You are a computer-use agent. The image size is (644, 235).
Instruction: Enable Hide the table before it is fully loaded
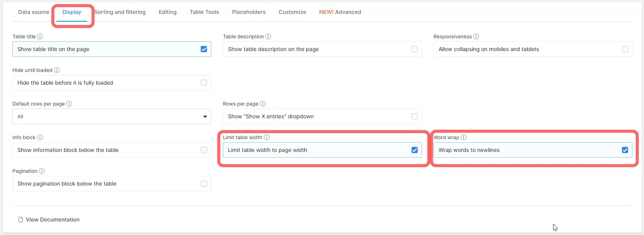(x=204, y=83)
